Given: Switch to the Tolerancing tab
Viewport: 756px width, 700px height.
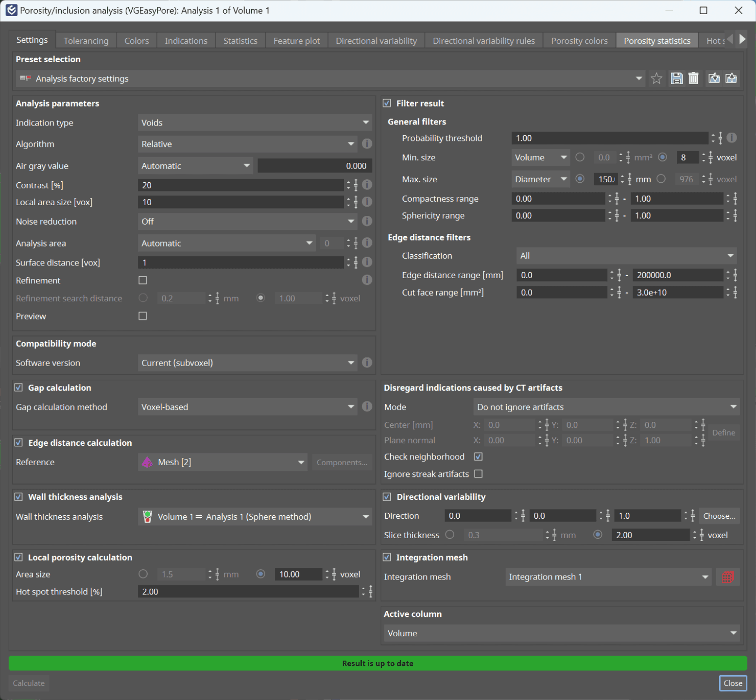Looking at the screenshot, I should click(86, 41).
